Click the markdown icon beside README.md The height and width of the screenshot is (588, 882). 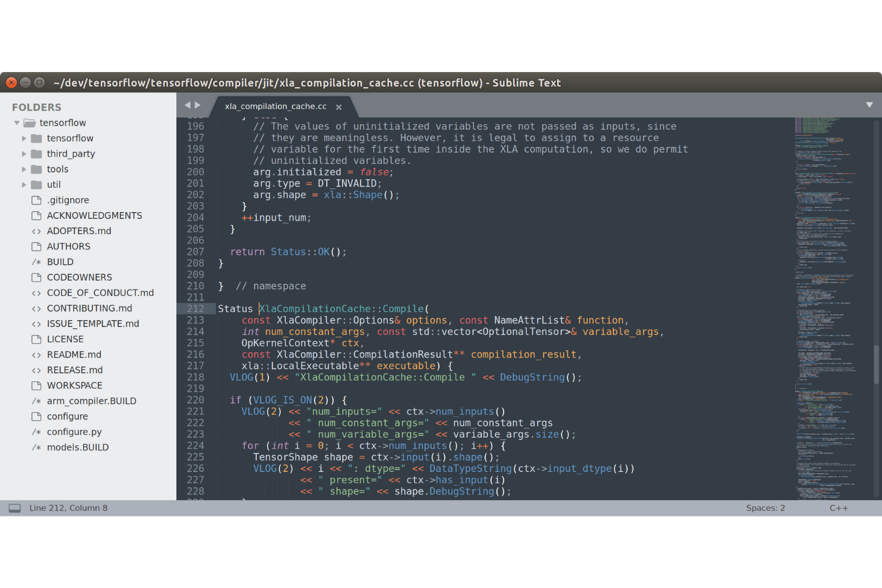tap(36, 354)
